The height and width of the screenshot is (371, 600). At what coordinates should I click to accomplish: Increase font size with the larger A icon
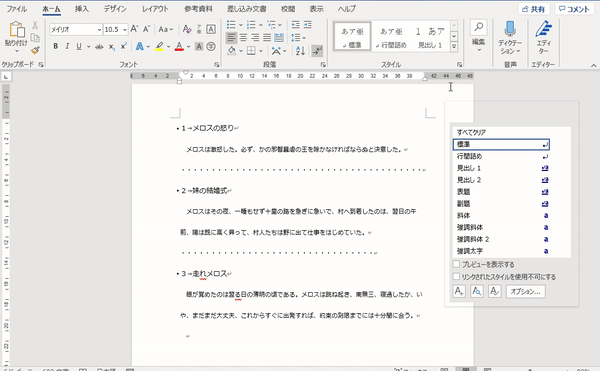[134, 29]
